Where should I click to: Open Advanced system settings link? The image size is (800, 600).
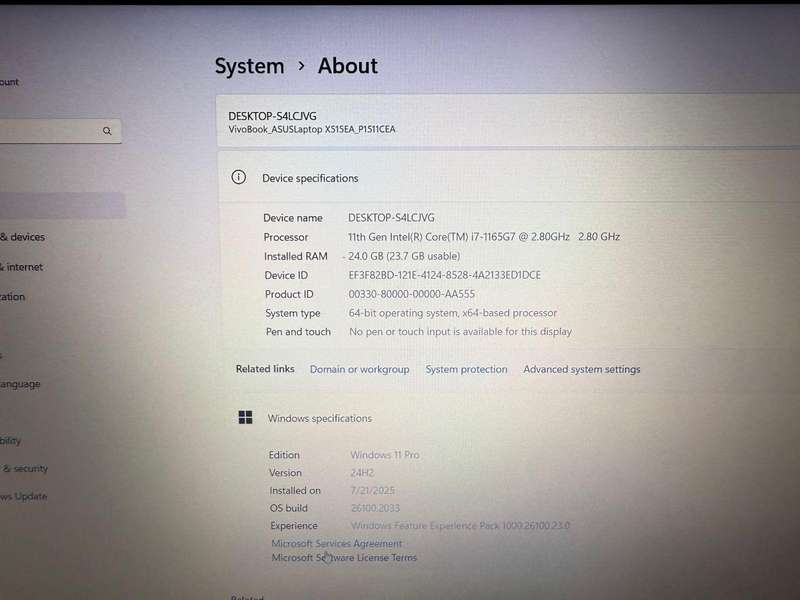click(582, 369)
